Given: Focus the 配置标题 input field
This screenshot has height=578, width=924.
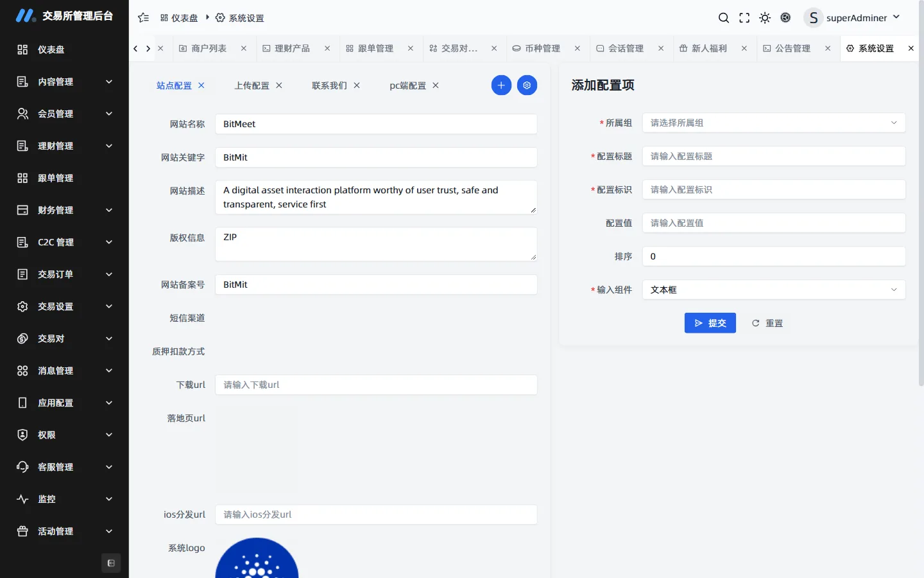Looking at the screenshot, I should pyautogui.click(x=774, y=156).
